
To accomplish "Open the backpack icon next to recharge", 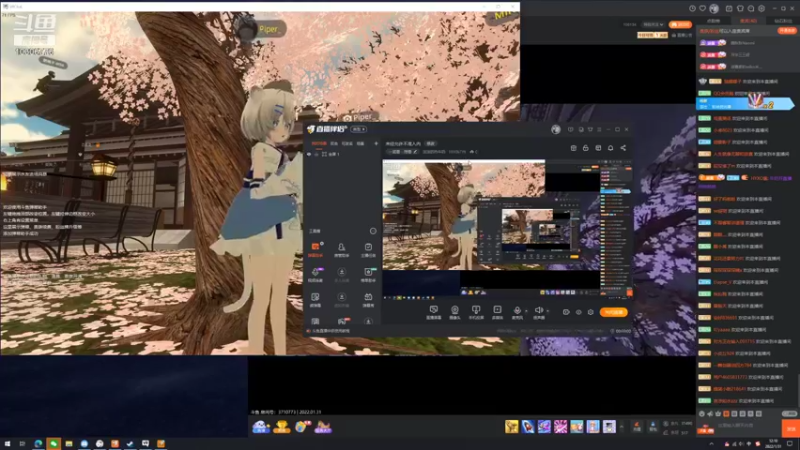I will click(653, 426).
